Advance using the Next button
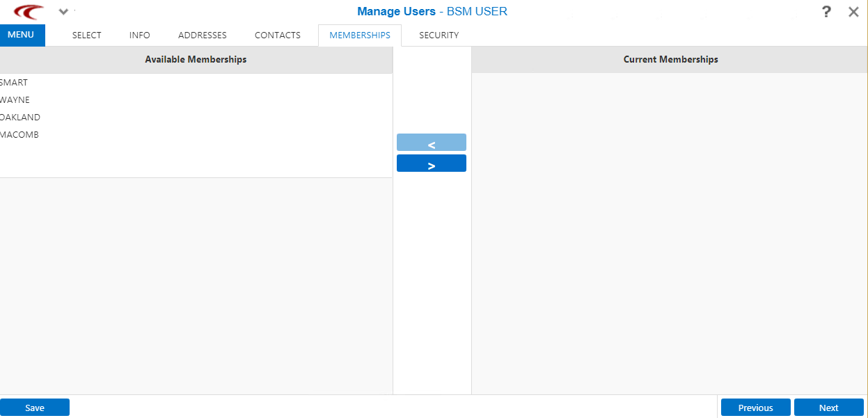The height and width of the screenshot is (418, 868). tap(828, 408)
